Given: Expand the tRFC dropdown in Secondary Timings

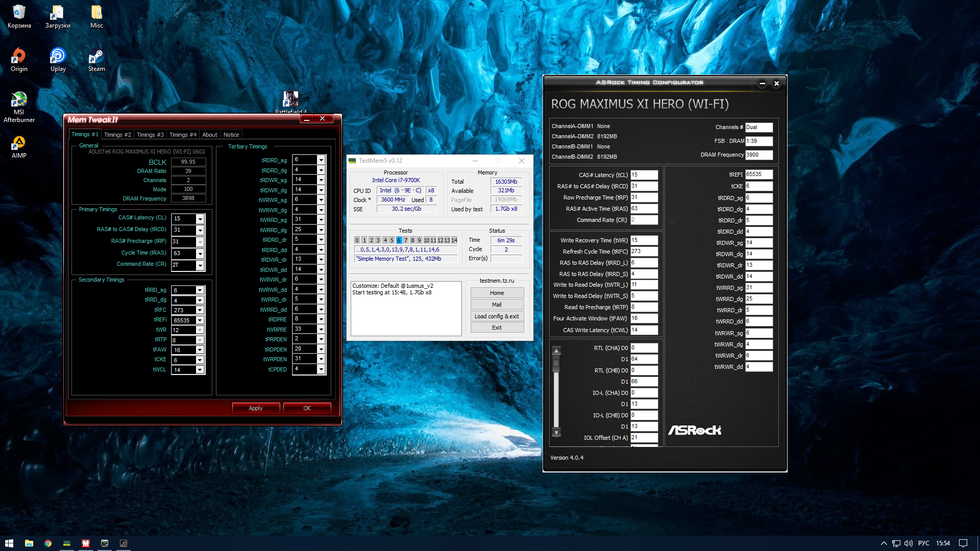Looking at the screenshot, I should (x=200, y=310).
